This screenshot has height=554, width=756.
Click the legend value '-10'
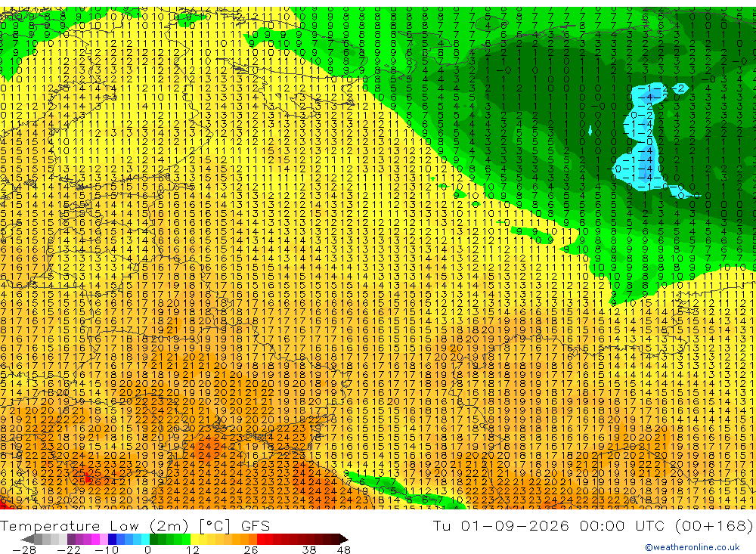[107, 549]
